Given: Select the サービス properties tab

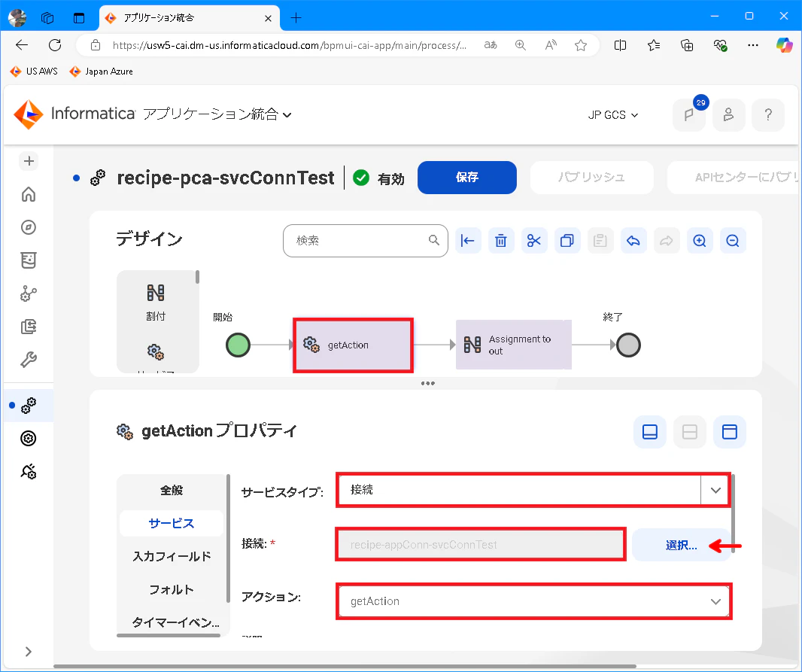Looking at the screenshot, I should click(172, 523).
